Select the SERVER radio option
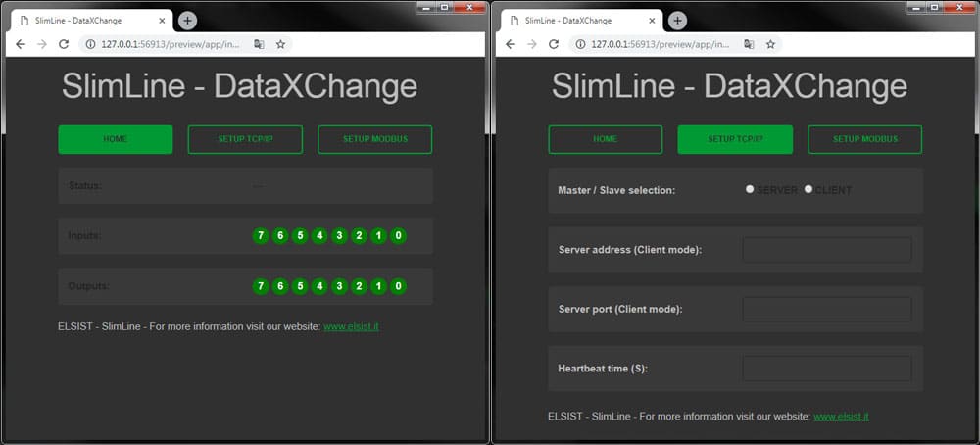This screenshot has height=445, width=980. pos(750,189)
